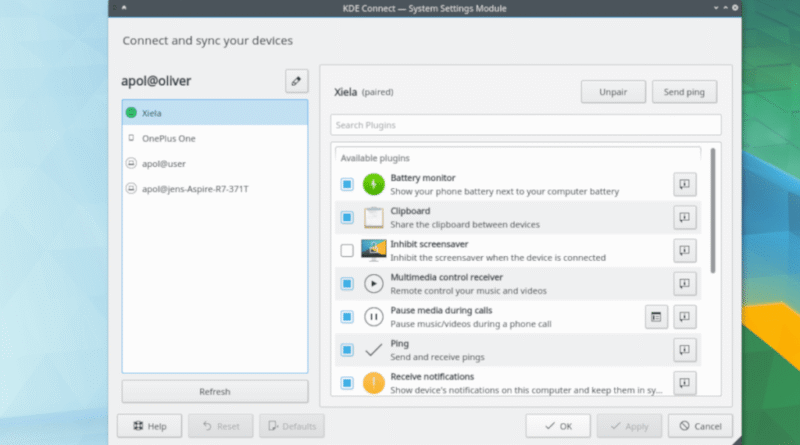Click the Ping checkmark icon
The image size is (800, 445).
pyautogui.click(x=373, y=350)
